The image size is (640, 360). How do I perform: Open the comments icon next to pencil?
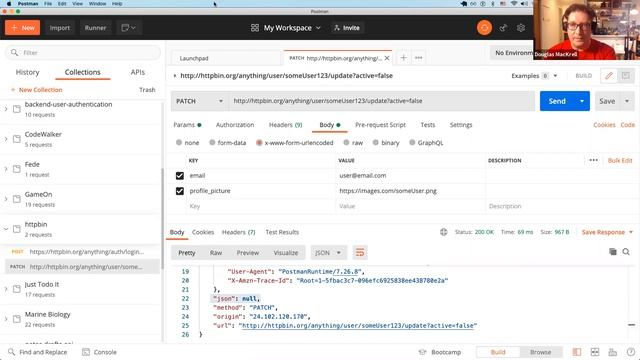[x=625, y=76]
